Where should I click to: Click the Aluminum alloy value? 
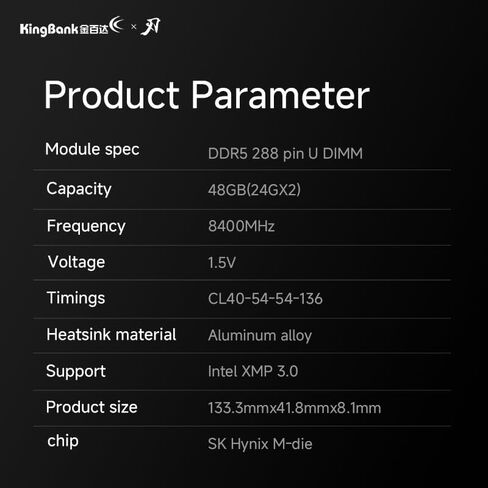tap(260, 335)
